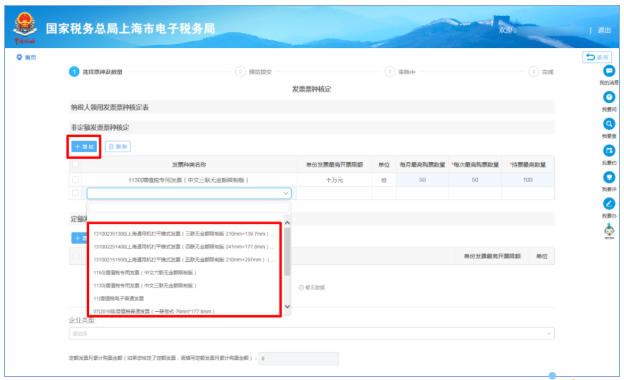
Task: Click the dropdown list scrollbar down arrow
Action: point(287,306)
